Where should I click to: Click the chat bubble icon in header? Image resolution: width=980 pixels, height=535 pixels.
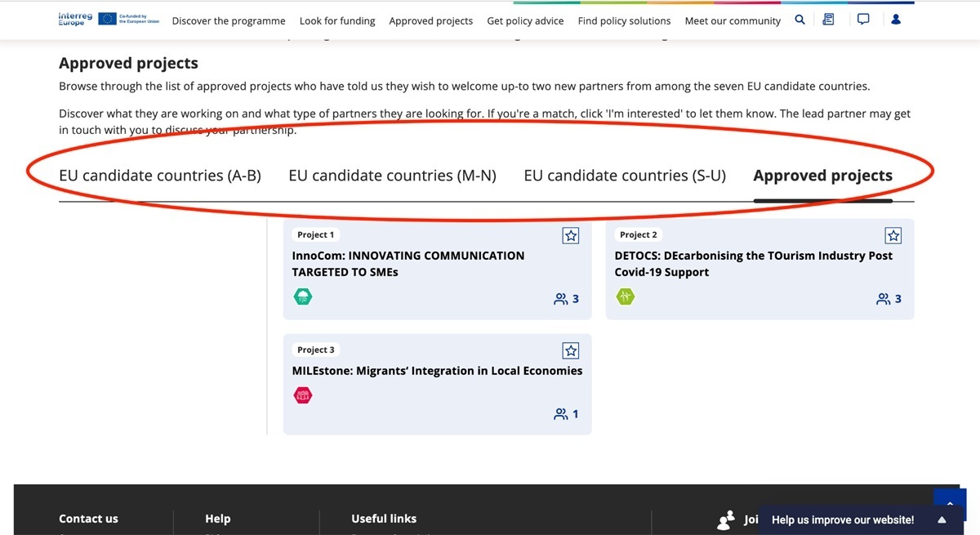point(863,20)
